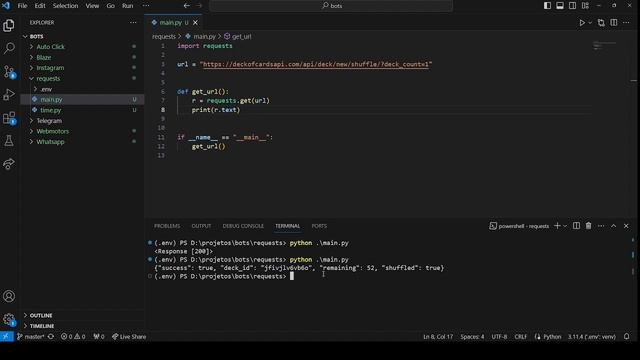The image size is (640, 360).
Task: Open notifications bell in status bar
Action: (x=627, y=336)
